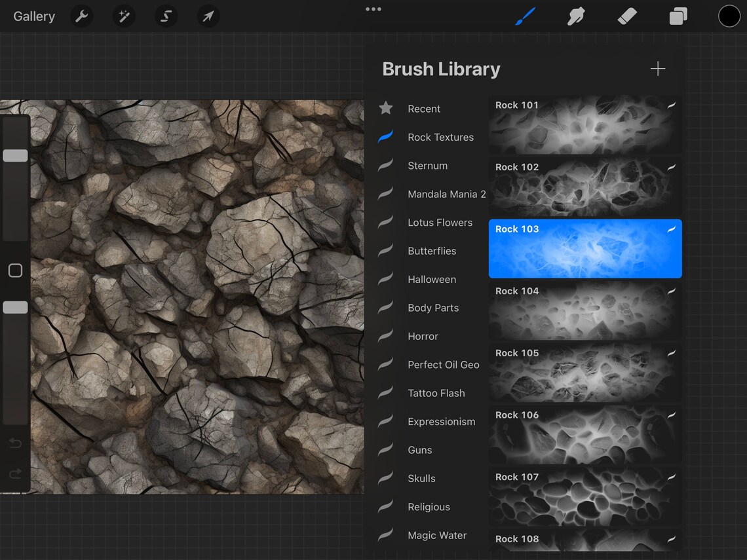The width and height of the screenshot is (747, 560).
Task: Select the Rock 106 brush
Action: coord(585,434)
